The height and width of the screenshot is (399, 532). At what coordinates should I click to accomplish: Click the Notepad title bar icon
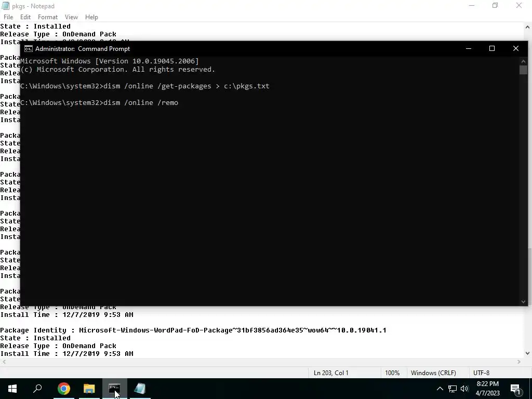click(5, 6)
